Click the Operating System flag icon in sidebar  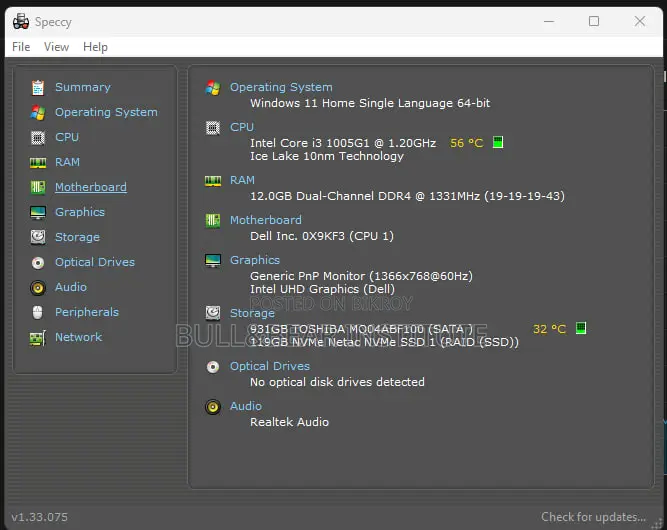[x=38, y=113]
